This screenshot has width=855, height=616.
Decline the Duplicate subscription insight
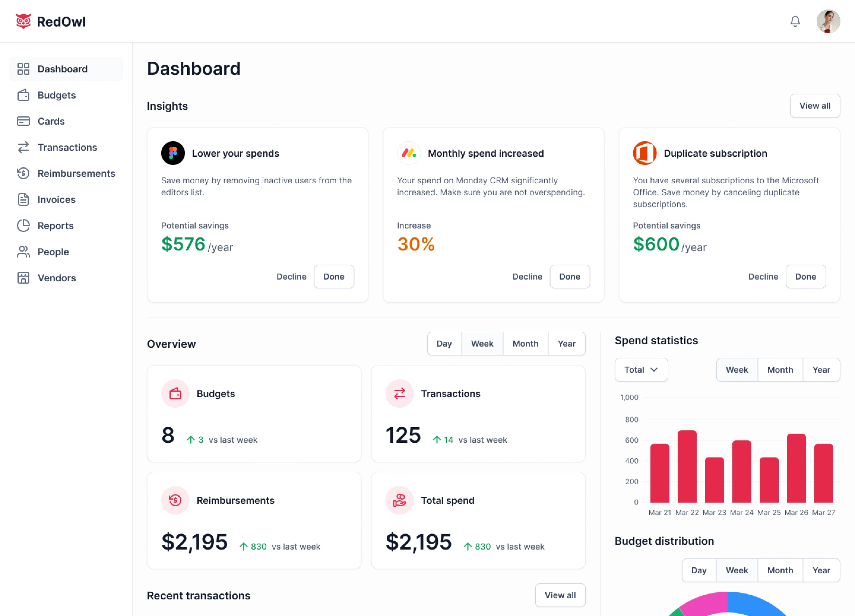click(x=763, y=277)
